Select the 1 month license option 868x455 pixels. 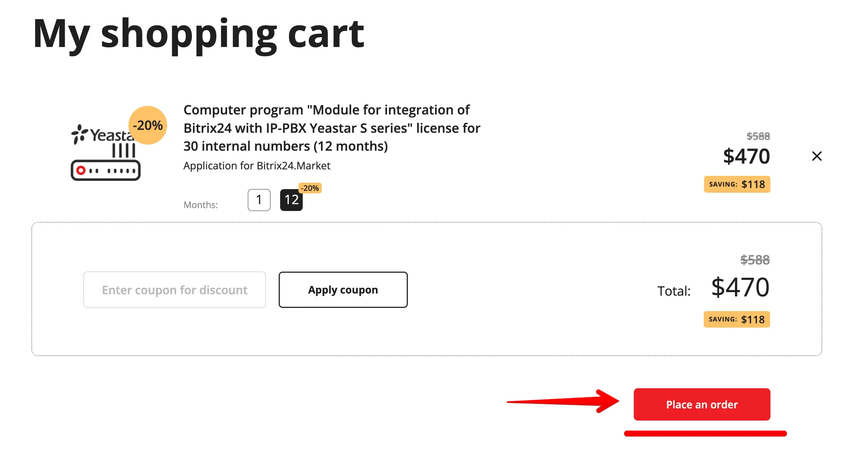click(x=259, y=200)
